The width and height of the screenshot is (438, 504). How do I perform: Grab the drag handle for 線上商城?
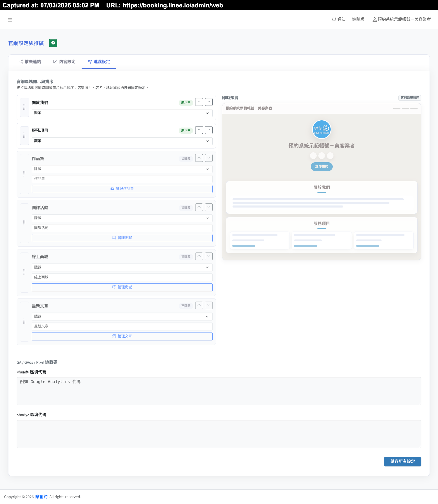click(x=25, y=272)
